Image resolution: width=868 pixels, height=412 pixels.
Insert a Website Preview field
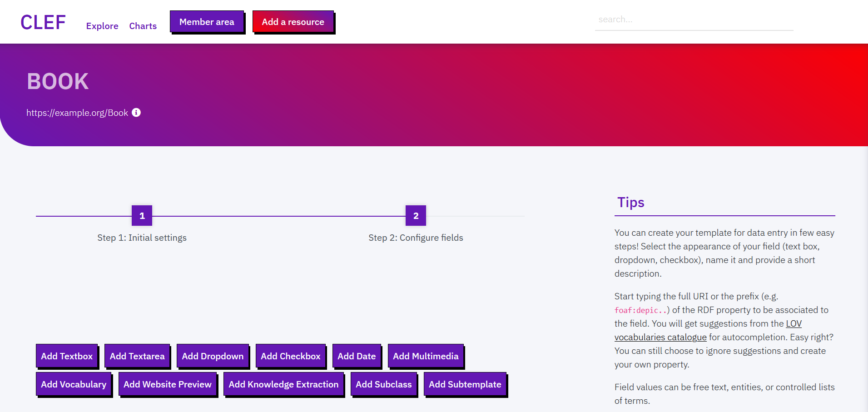168,384
